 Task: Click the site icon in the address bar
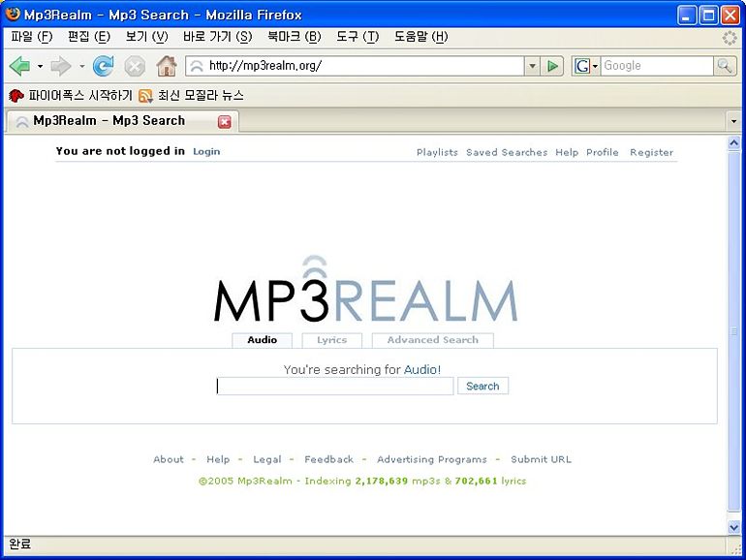tap(197, 66)
